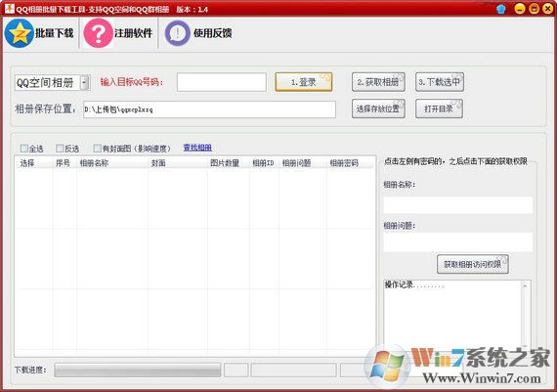This screenshot has width=557, height=392.
Task: Click the 图片数量 column header
Action: point(229,163)
